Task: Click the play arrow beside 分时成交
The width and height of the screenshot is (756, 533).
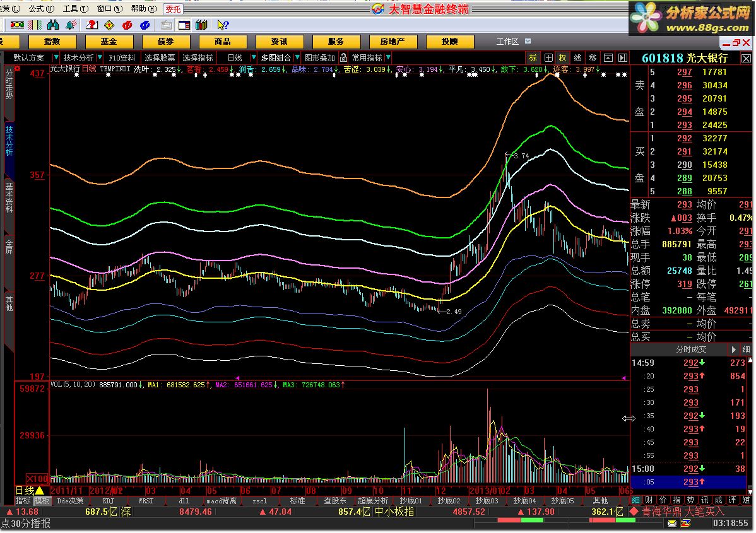Action: click(733, 349)
